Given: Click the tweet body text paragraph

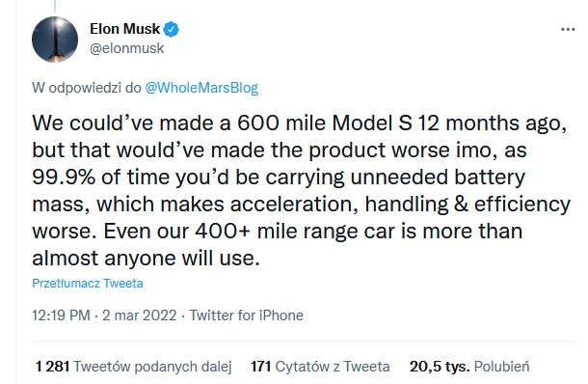Looking at the screenshot, I should coord(301,190).
